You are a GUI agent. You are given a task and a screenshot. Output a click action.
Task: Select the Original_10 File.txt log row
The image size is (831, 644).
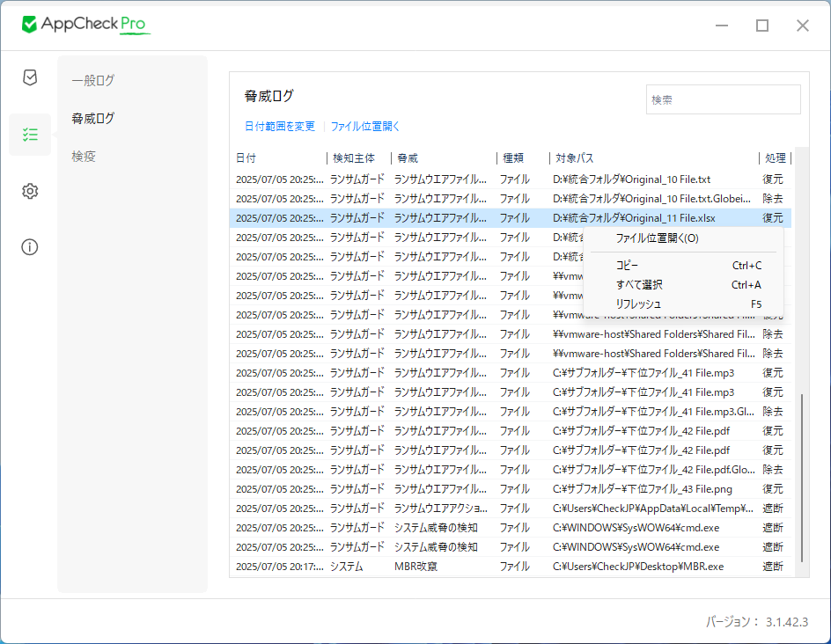[493, 179]
